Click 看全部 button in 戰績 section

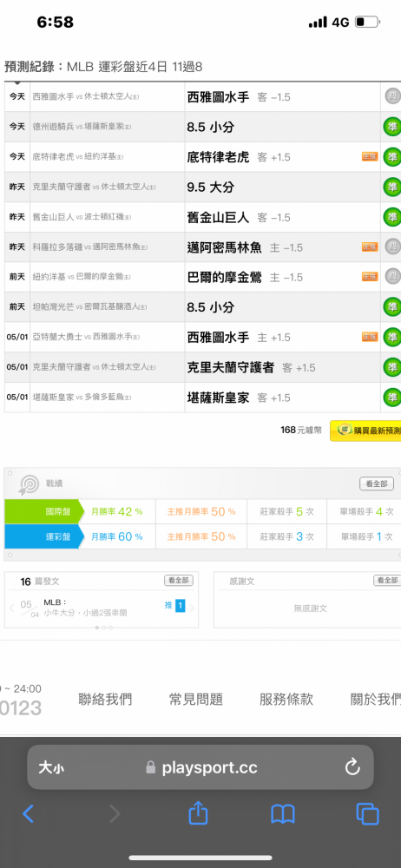pos(377,483)
